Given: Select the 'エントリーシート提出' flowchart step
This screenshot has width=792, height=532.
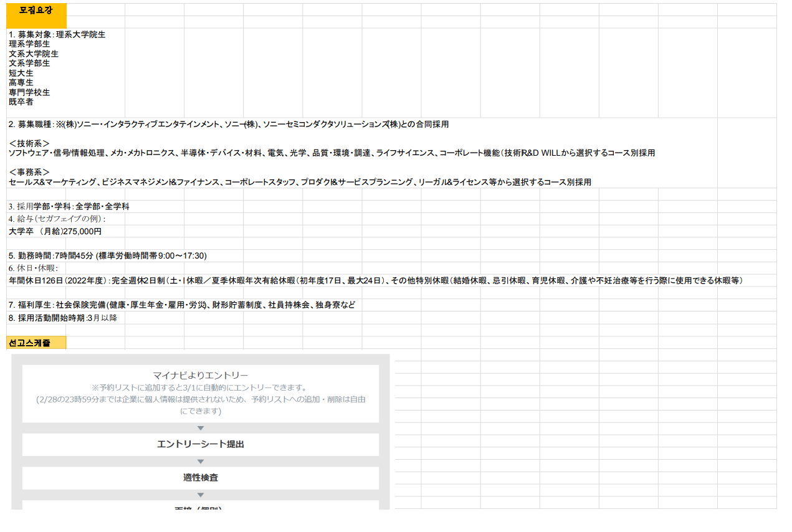Looking at the screenshot, I should tap(201, 445).
